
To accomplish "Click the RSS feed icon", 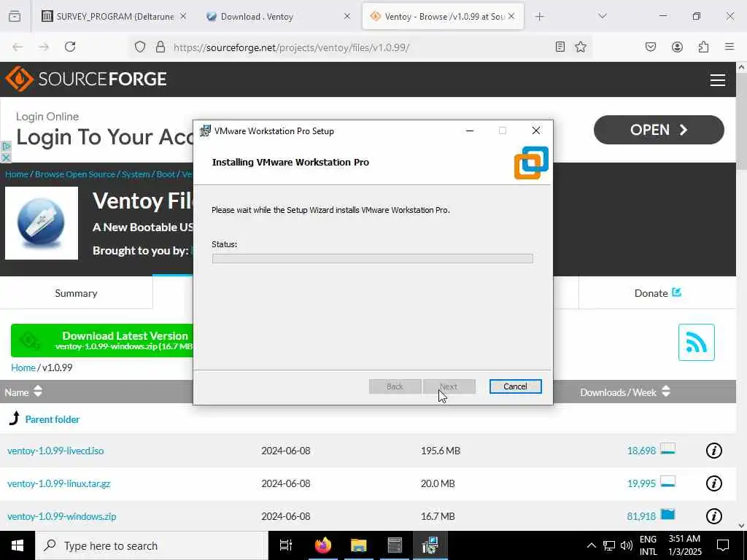I will [x=697, y=343].
